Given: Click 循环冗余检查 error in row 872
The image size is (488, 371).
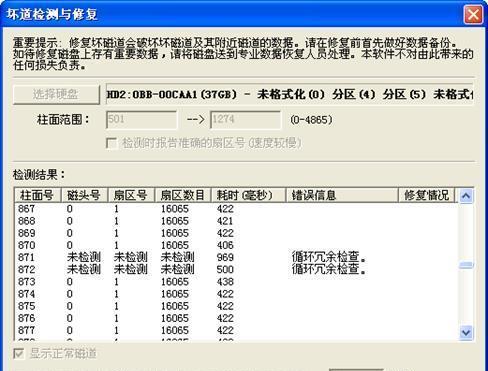Looking at the screenshot, I should click(x=329, y=269).
